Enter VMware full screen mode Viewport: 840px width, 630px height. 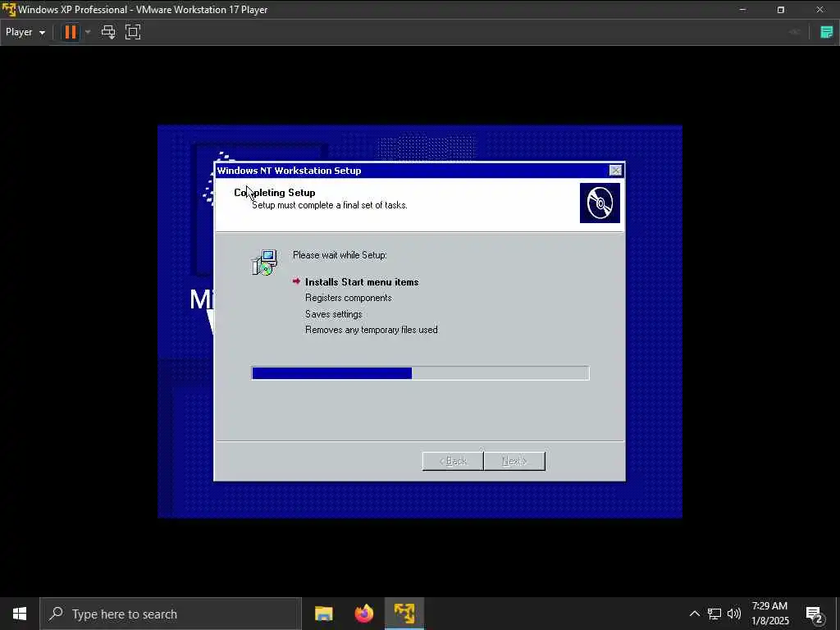point(133,32)
